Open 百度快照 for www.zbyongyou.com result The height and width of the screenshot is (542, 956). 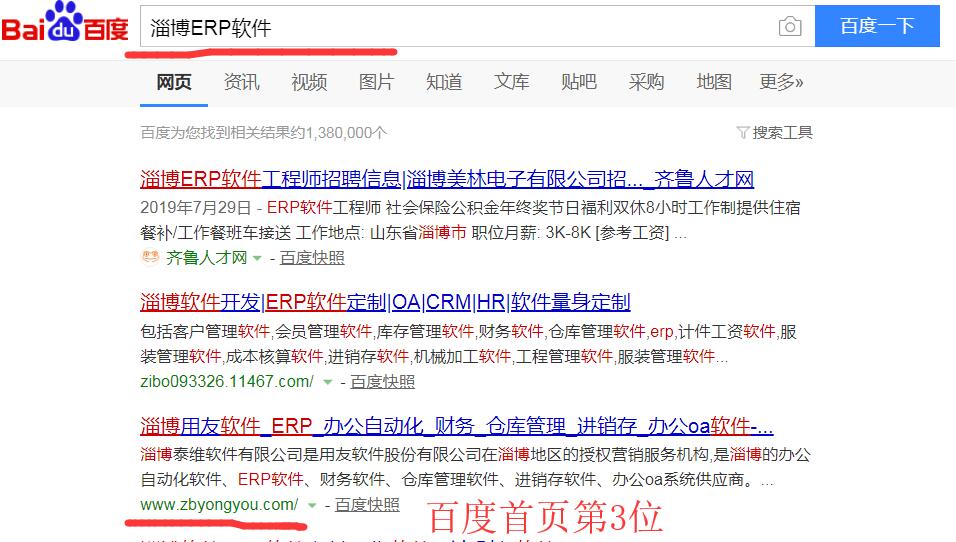pyautogui.click(x=367, y=505)
